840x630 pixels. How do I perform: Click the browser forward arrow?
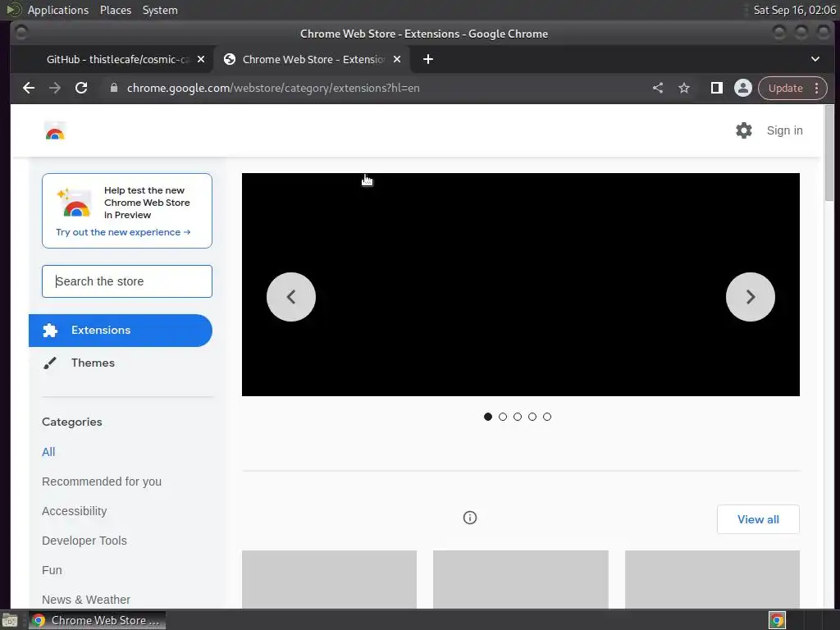point(55,88)
